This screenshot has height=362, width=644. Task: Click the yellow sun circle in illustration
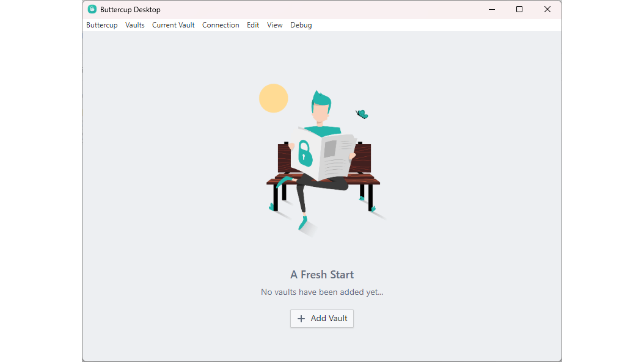point(274,98)
